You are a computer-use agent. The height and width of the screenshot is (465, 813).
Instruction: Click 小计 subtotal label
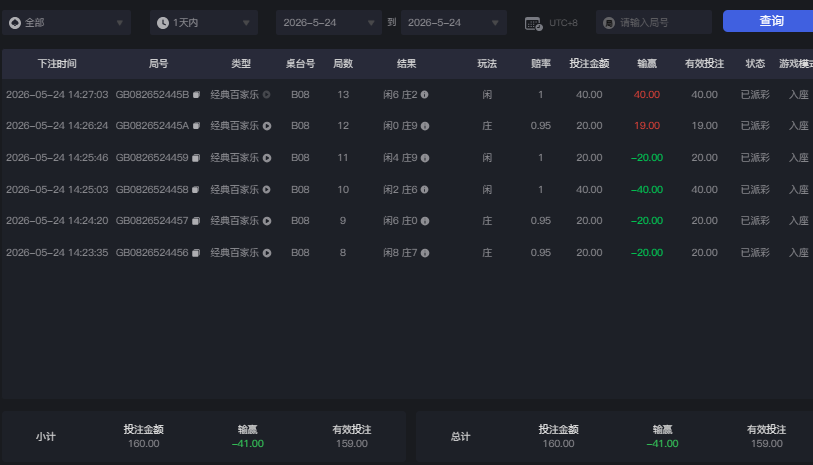pos(46,436)
